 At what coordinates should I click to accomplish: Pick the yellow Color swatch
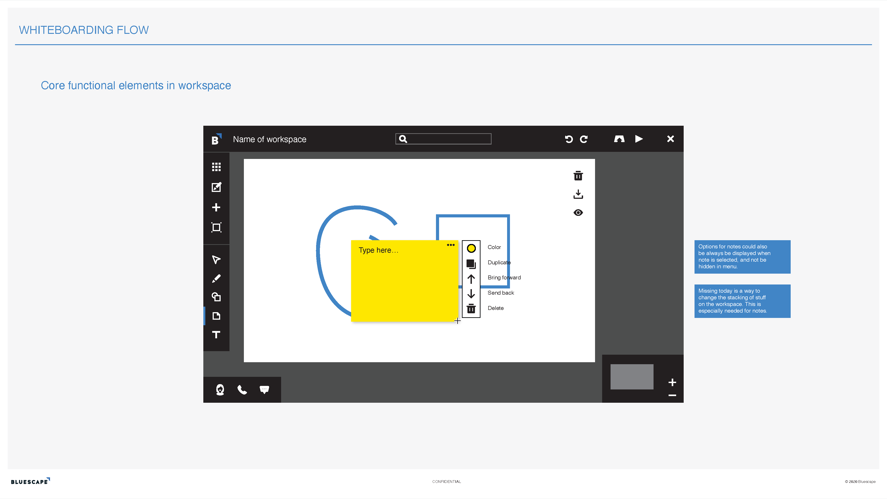[471, 248]
